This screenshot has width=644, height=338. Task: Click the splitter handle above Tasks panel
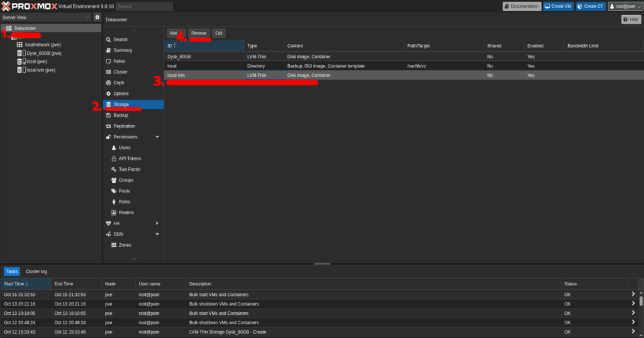322,264
